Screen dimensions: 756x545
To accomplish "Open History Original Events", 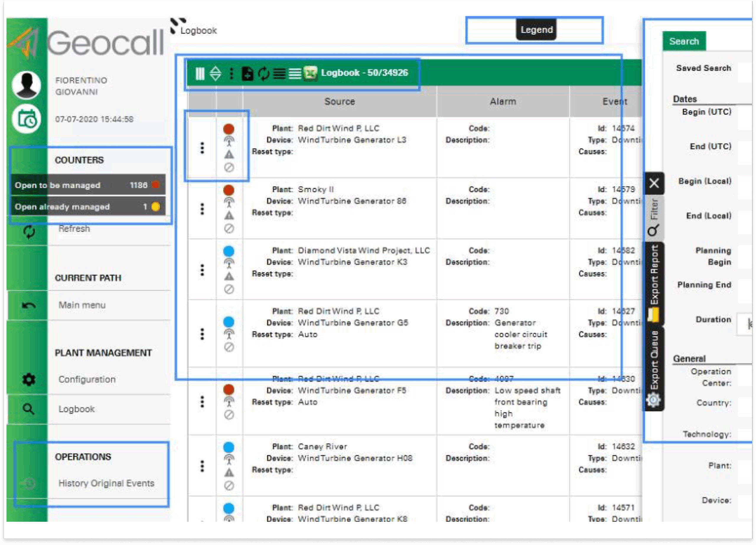I will 106,483.
